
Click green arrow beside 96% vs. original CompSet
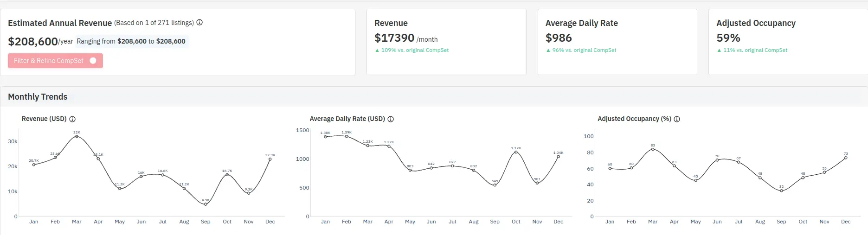point(548,51)
